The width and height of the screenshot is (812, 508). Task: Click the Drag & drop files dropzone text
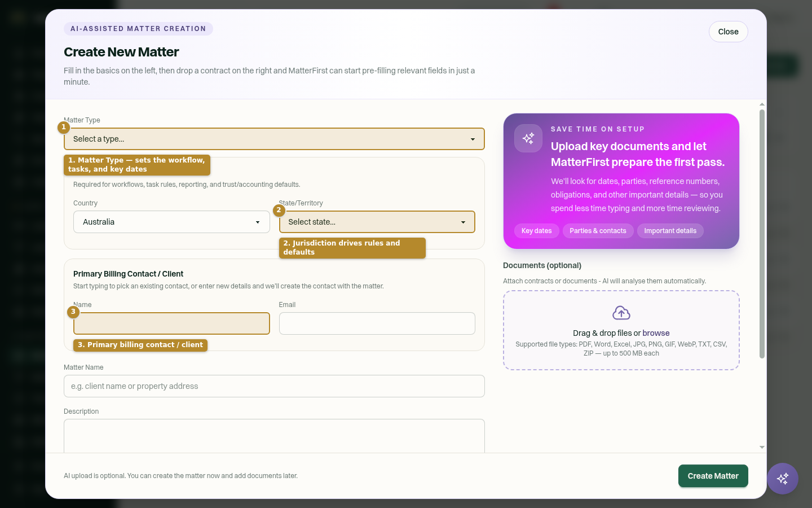pyautogui.click(x=621, y=333)
